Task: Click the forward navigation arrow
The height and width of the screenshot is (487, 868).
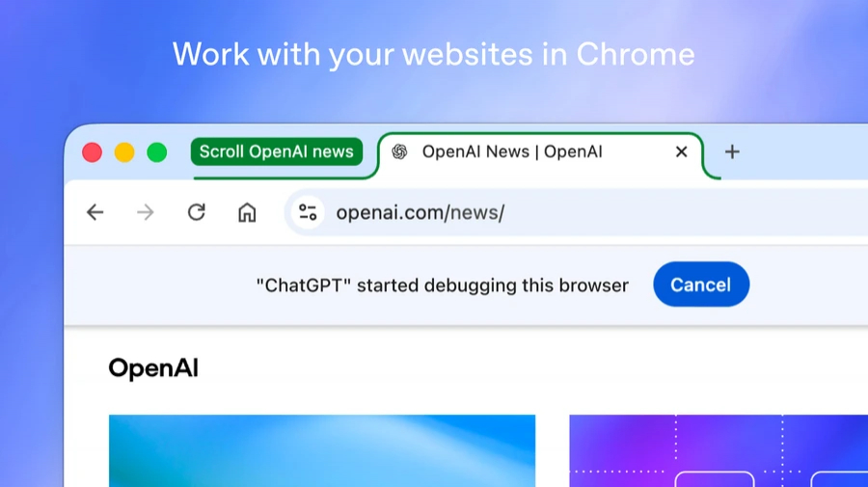Action: [146, 212]
